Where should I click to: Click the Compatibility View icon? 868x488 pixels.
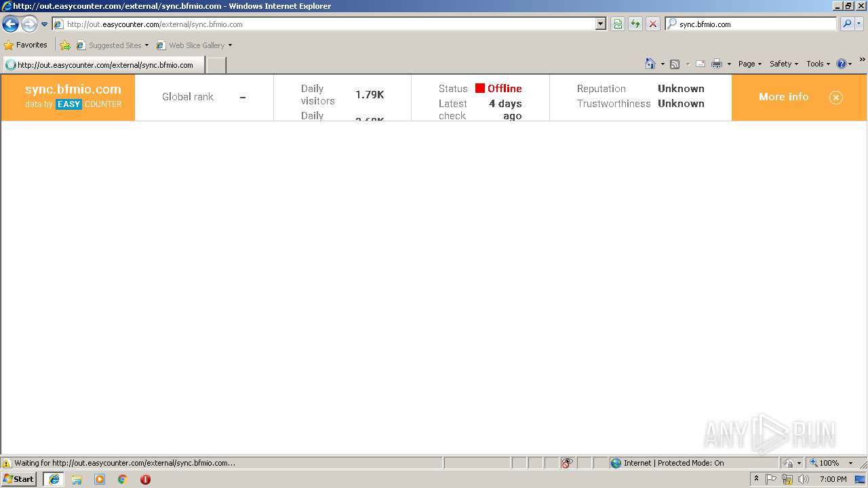coord(618,24)
